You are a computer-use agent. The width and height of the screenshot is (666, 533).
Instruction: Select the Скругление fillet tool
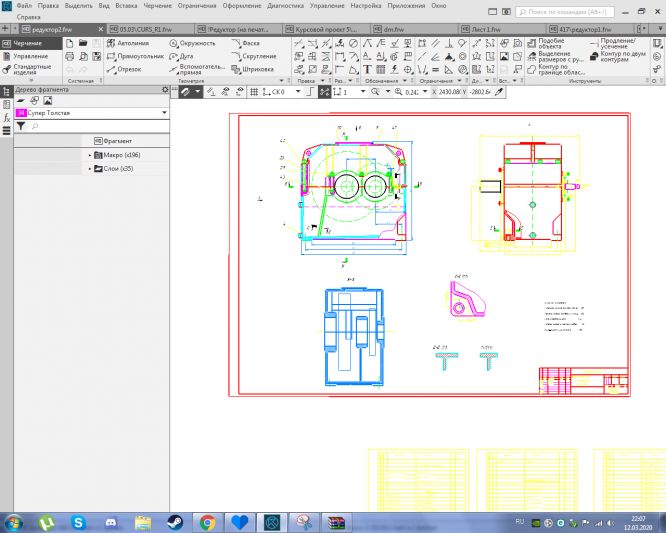252,57
